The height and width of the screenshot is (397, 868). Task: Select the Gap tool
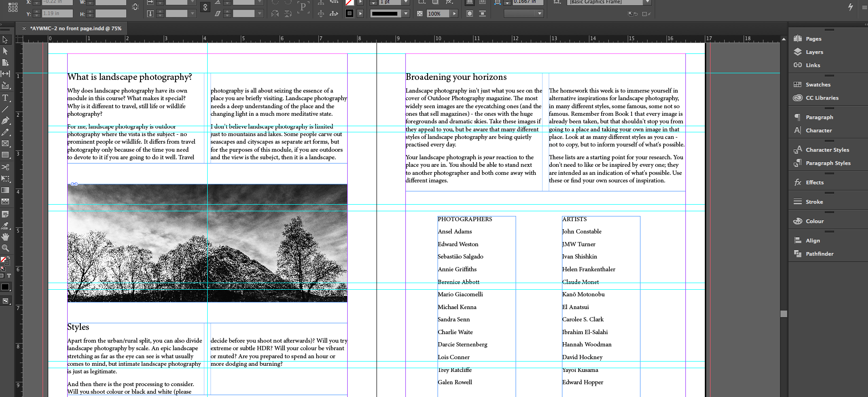tap(5, 74)
